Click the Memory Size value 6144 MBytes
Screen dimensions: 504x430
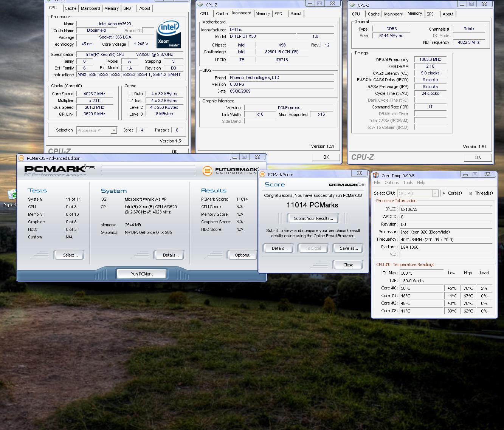[x=391, y=36]
